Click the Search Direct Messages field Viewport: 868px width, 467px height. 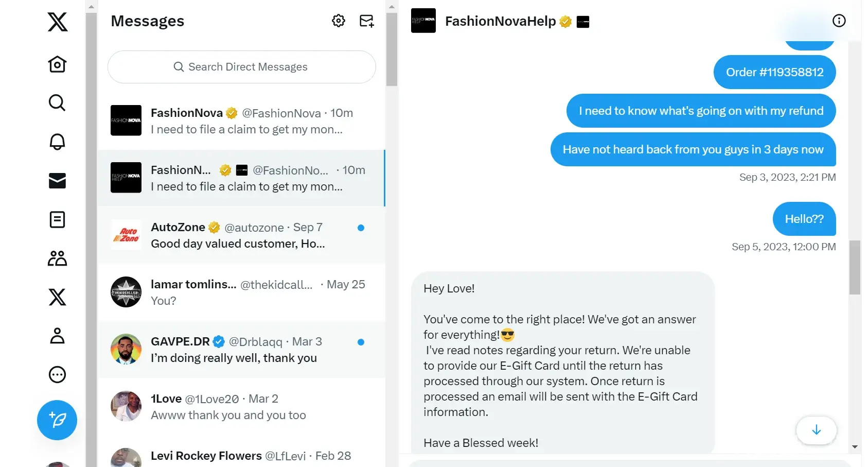pyautogui.click(x=241, y=67)
